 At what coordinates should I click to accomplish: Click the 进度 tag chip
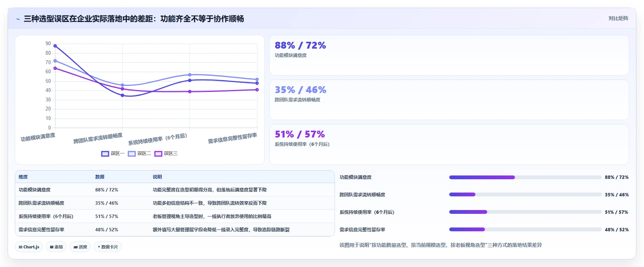pos(80,247)
